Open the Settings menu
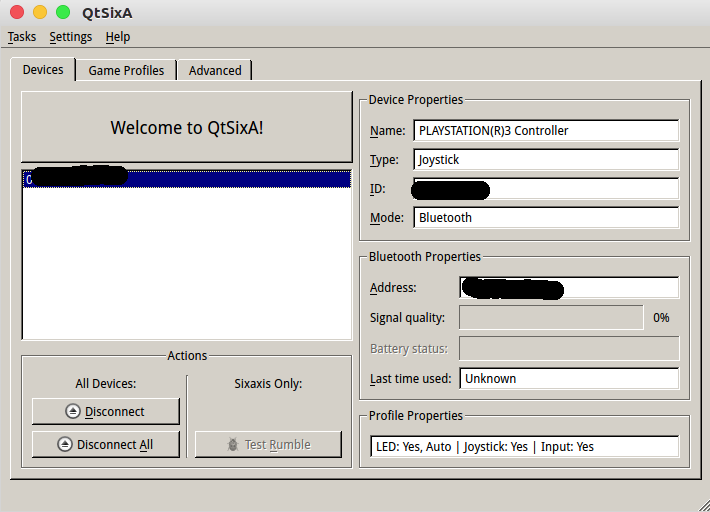 coord(71,37)
